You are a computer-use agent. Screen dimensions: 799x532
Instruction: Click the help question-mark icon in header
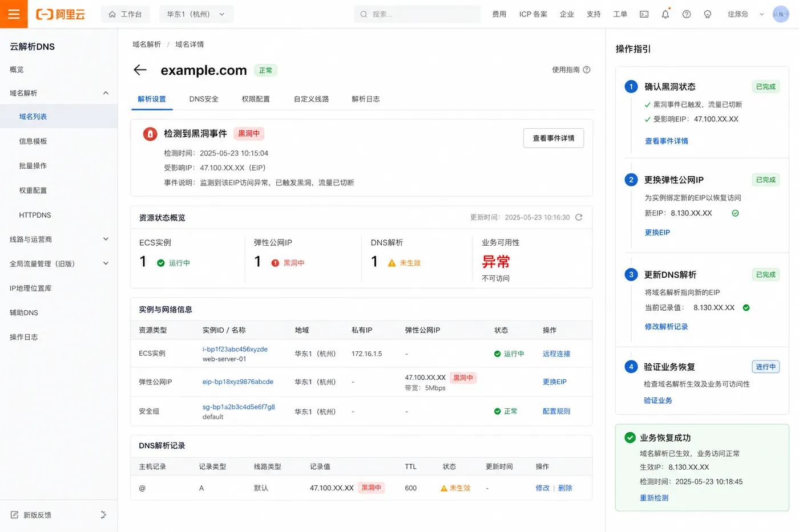coord(687,14)
